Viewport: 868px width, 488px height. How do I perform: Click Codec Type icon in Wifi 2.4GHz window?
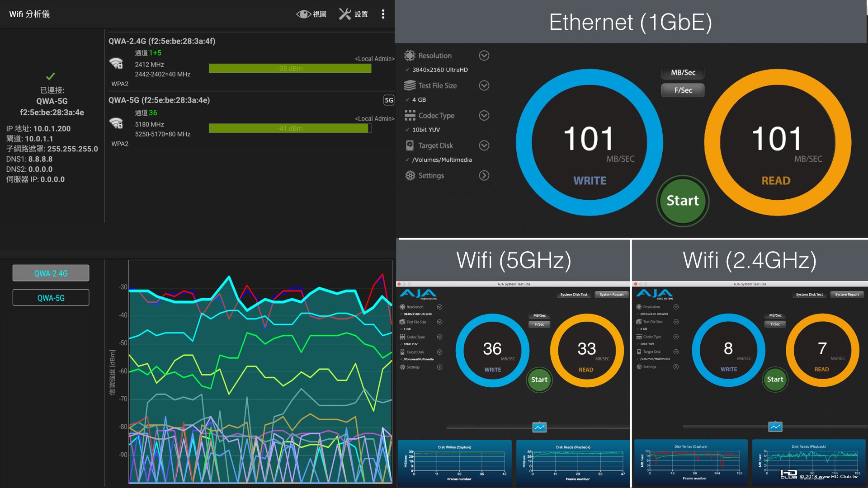[639, 337]
